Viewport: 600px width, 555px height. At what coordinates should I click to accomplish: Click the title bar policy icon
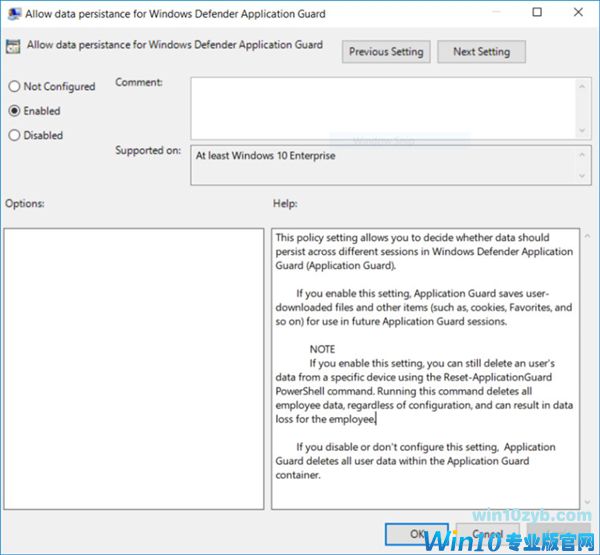pyautogui.click(x=14, y=14)
